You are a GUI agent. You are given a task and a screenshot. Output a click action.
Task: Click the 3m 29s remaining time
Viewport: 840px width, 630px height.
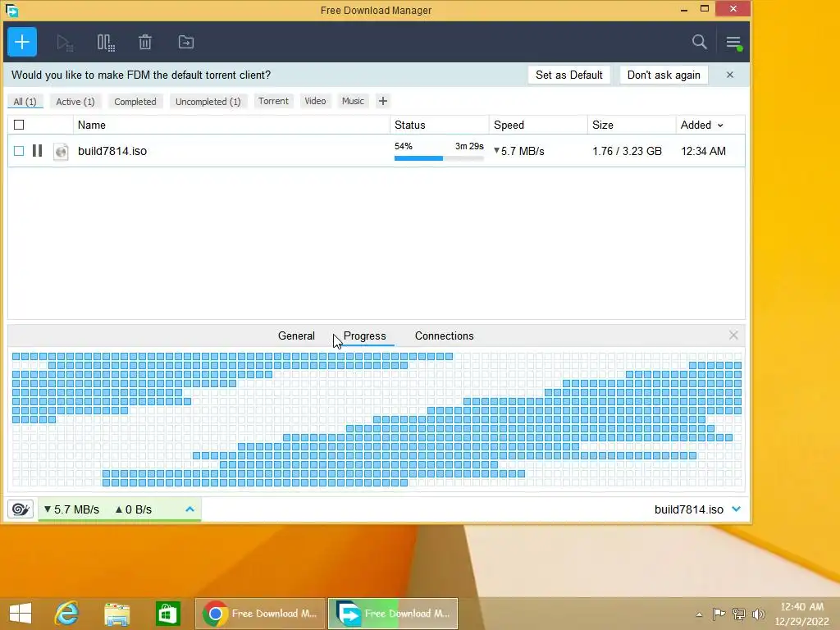[469, 146]
